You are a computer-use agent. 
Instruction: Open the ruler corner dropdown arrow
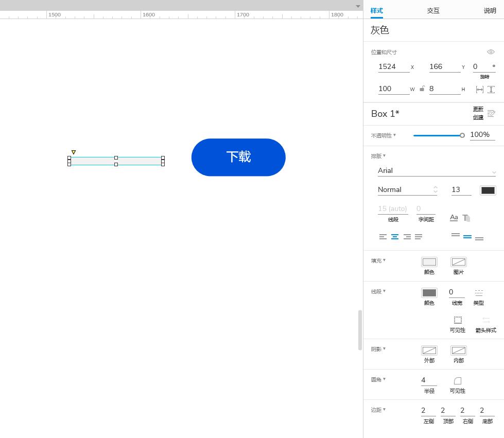(358, 6)
